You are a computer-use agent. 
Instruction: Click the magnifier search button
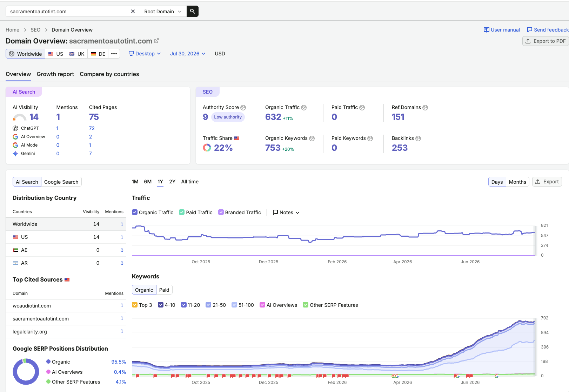click(192, 11)
